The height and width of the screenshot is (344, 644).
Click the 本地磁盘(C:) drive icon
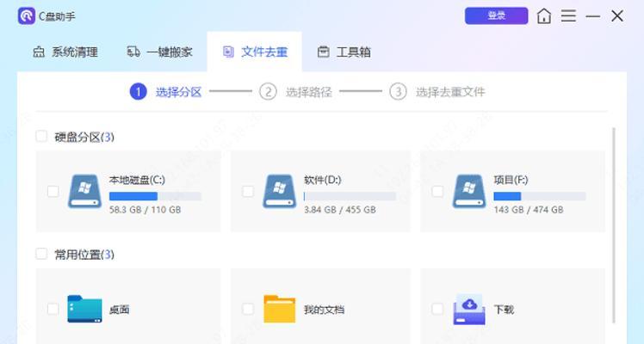[x=84, y=192]
